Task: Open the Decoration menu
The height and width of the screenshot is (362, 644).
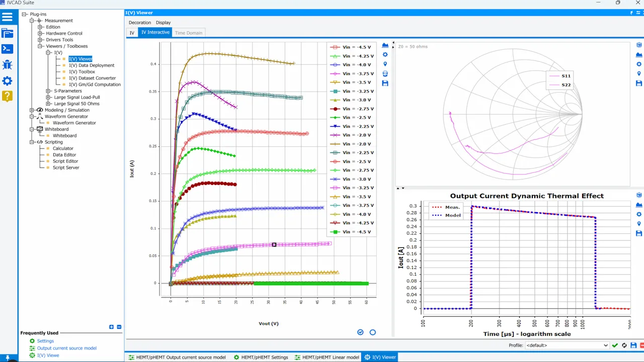Action: click(139, 22)
